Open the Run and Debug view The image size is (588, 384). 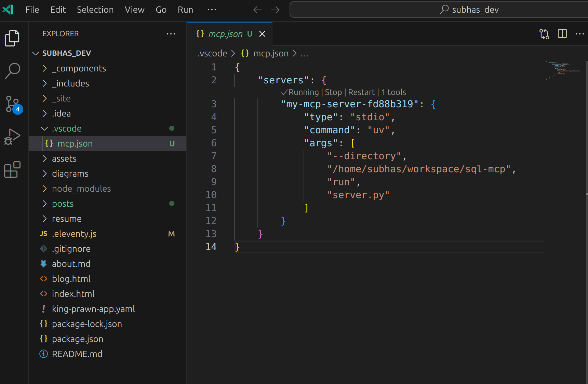click(12, 137)
